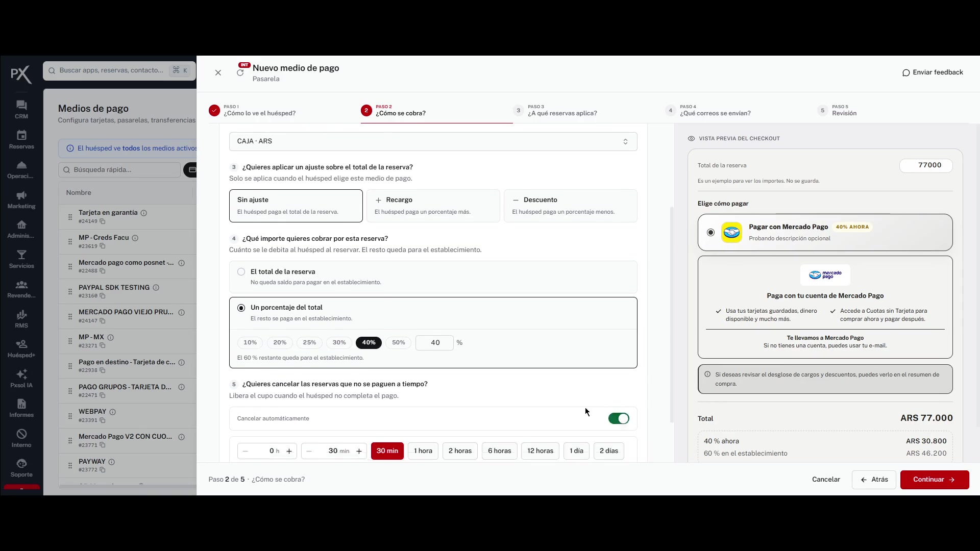Open the CRM sidebar section
980x551 pixels.
point(21,109)
